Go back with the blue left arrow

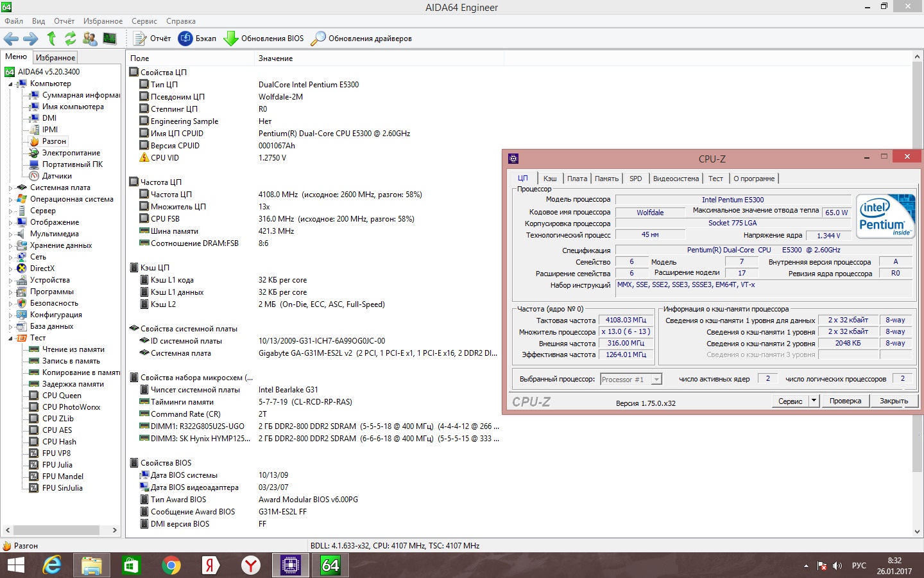(x=11, y=39)
